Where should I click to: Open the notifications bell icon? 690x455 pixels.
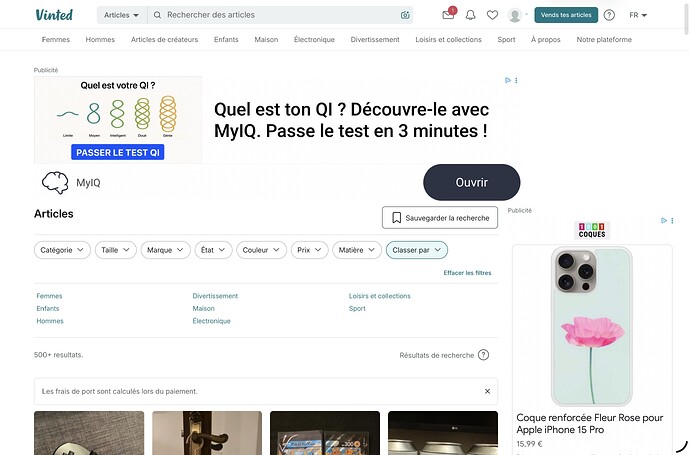470,15
